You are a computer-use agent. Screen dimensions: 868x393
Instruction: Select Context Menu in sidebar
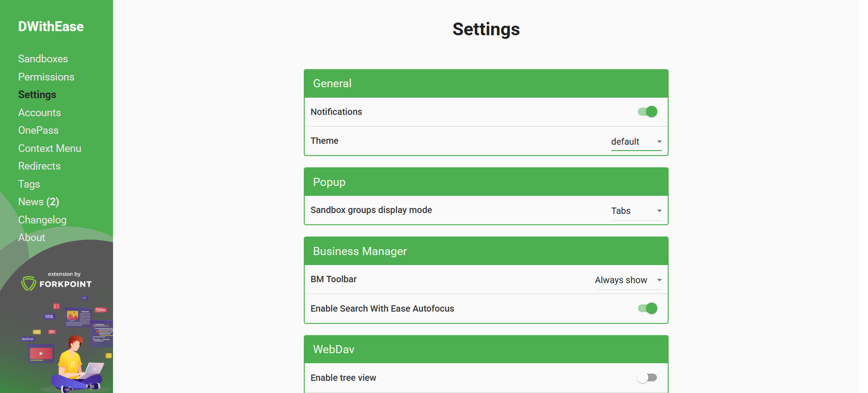coord(49,148)
